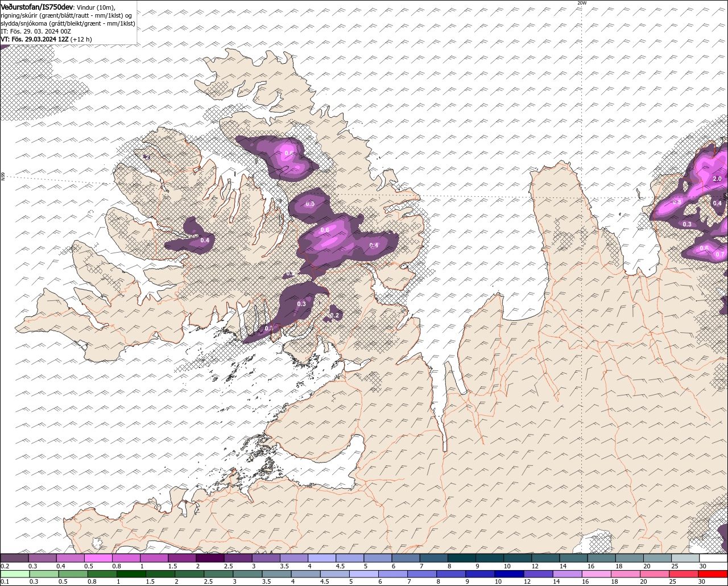Pick the deep blue 10 swatch in the rain scale
Image resolution: width=728 pixels, height=586 pixels.
(509, 574)
